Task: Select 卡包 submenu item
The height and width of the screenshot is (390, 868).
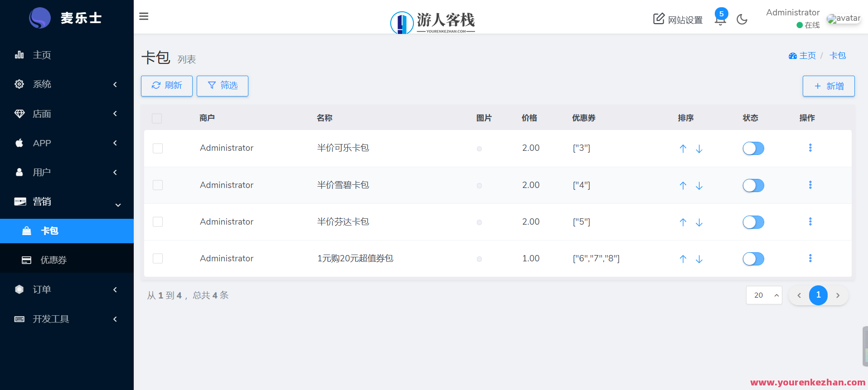Action: (x=67, y=231)
